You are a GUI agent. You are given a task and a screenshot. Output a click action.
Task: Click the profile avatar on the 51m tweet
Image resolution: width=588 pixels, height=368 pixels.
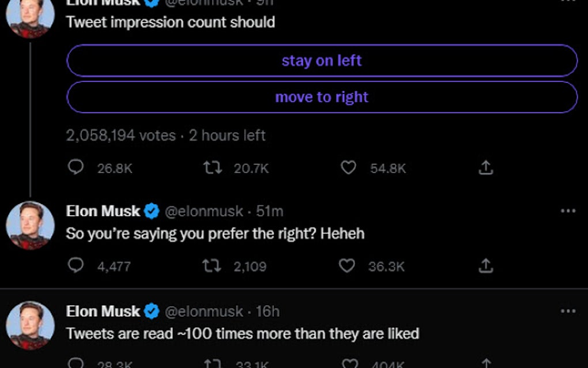point(30,225)
